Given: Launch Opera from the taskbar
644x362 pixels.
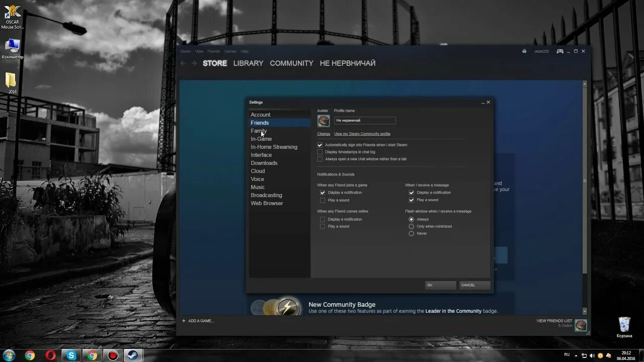Looking at the screenshot, I should [x=51, y=355].
